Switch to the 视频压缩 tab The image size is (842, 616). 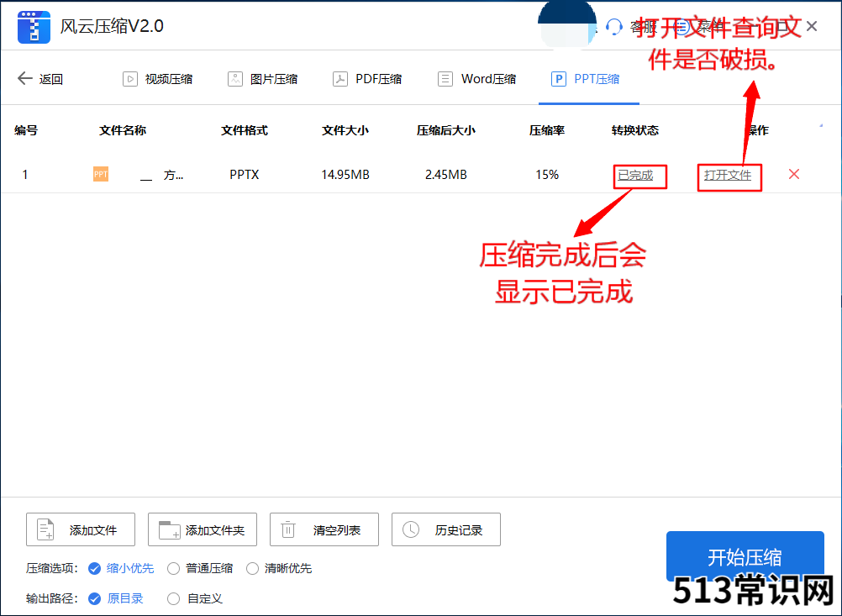pos(158,79)
